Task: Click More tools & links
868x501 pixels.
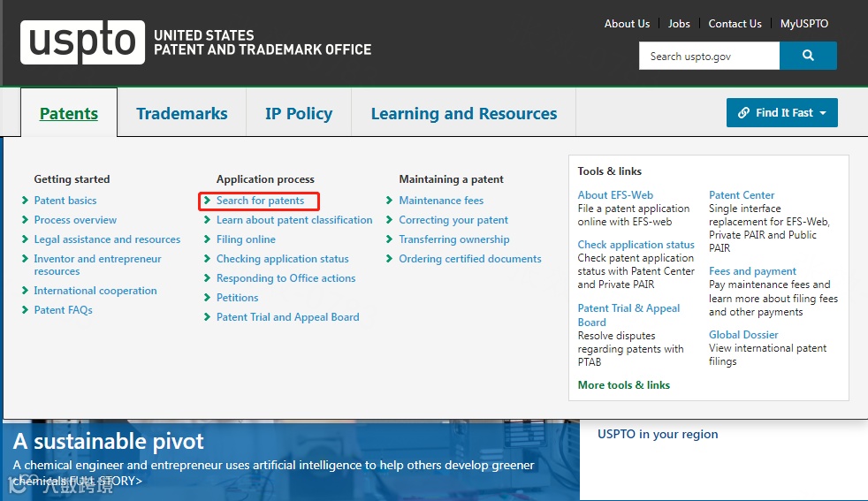Action: click(624, 384)
